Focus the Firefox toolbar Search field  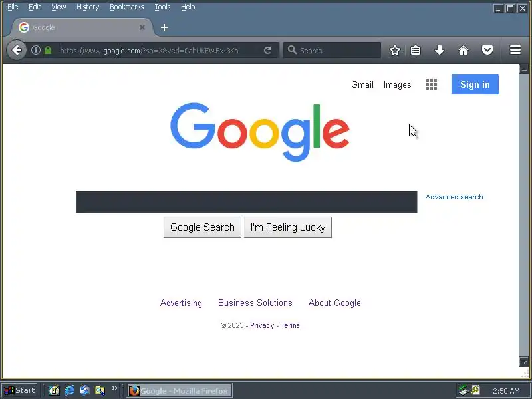332,51
